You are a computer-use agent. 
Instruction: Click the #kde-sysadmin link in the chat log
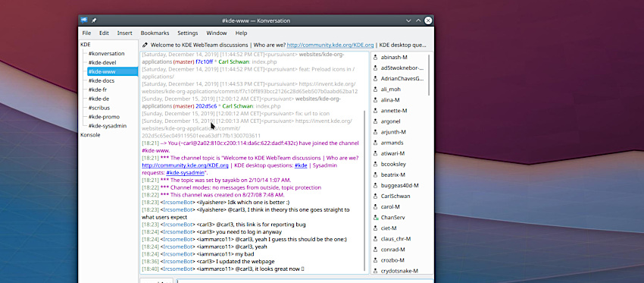coord(185,173)
